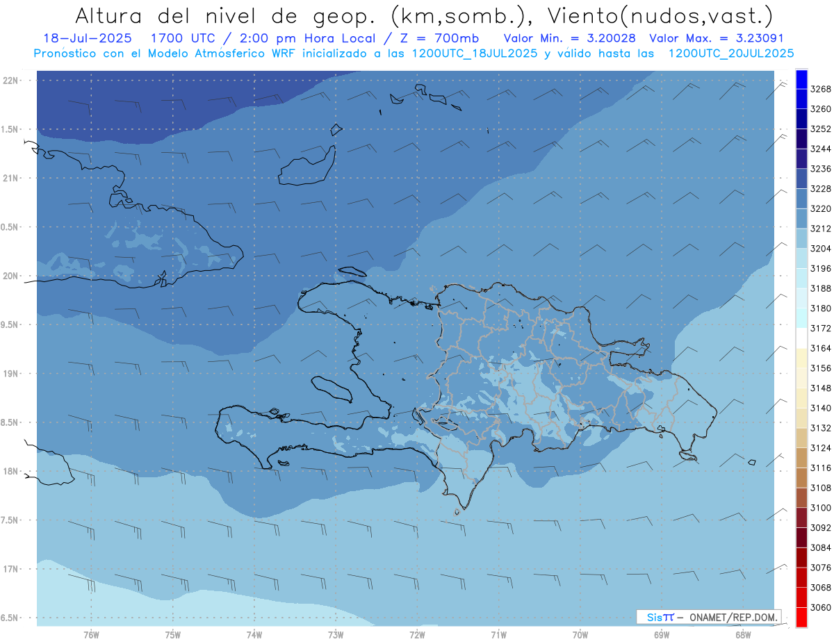The height and width of the screenshot is (644, 834).
Task: Click the legend swatch between 3124 and 3116
Action: click(x=801, y=458)
